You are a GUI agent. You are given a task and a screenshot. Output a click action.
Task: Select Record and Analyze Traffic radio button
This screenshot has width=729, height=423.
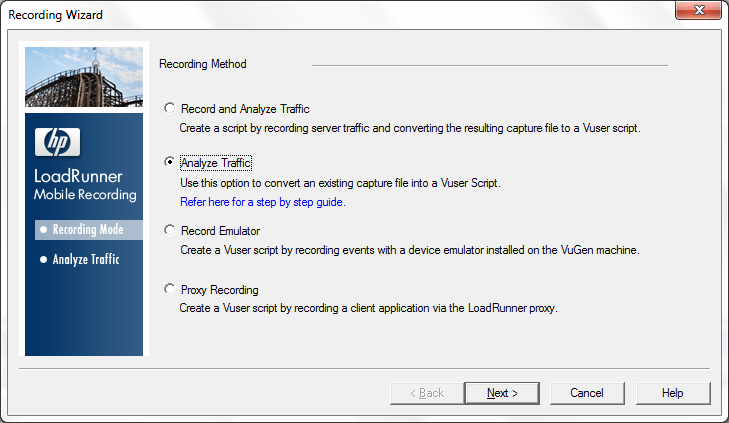click(x=171, y=109)
